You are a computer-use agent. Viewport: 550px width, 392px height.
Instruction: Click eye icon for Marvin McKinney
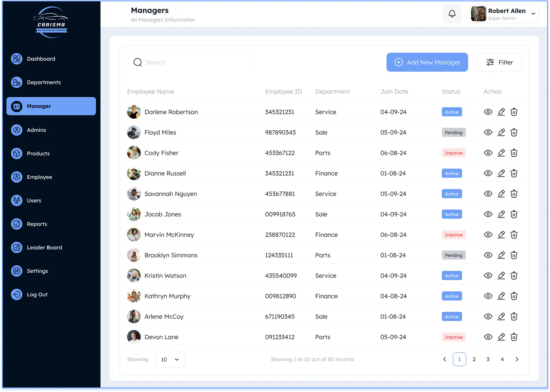point(488,235)
